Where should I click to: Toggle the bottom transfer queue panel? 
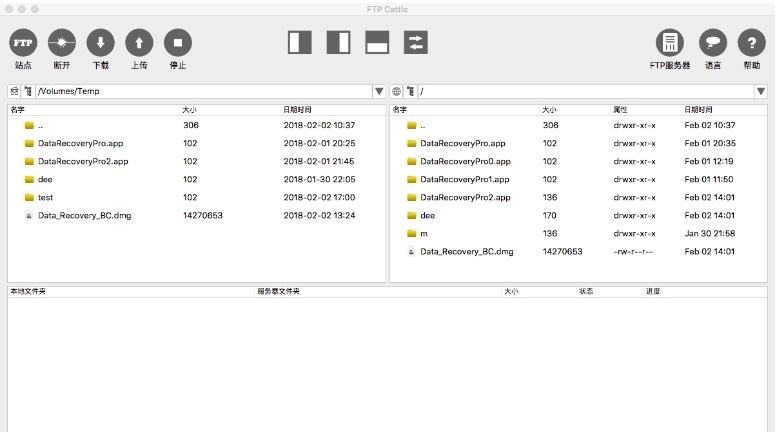tap(377, 42)
